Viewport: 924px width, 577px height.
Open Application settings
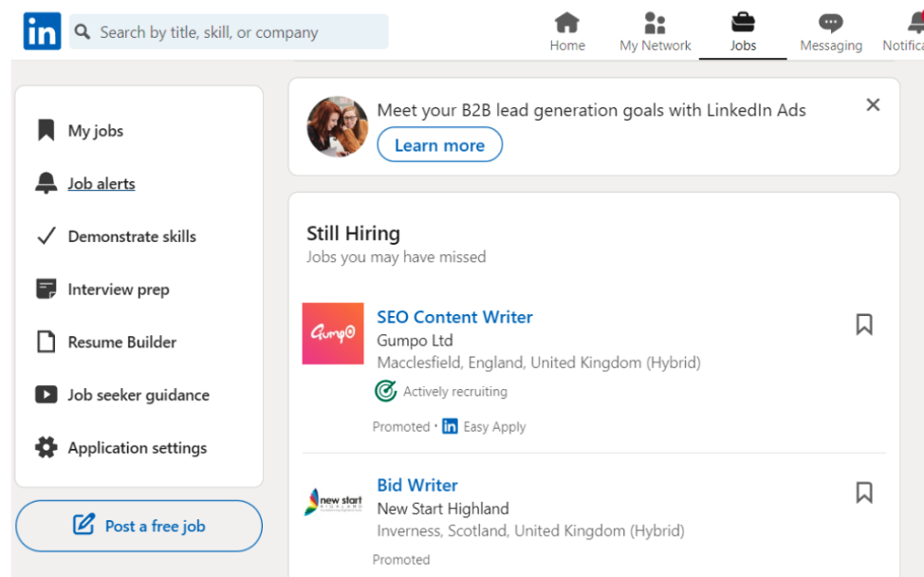(x=138, y=448)
